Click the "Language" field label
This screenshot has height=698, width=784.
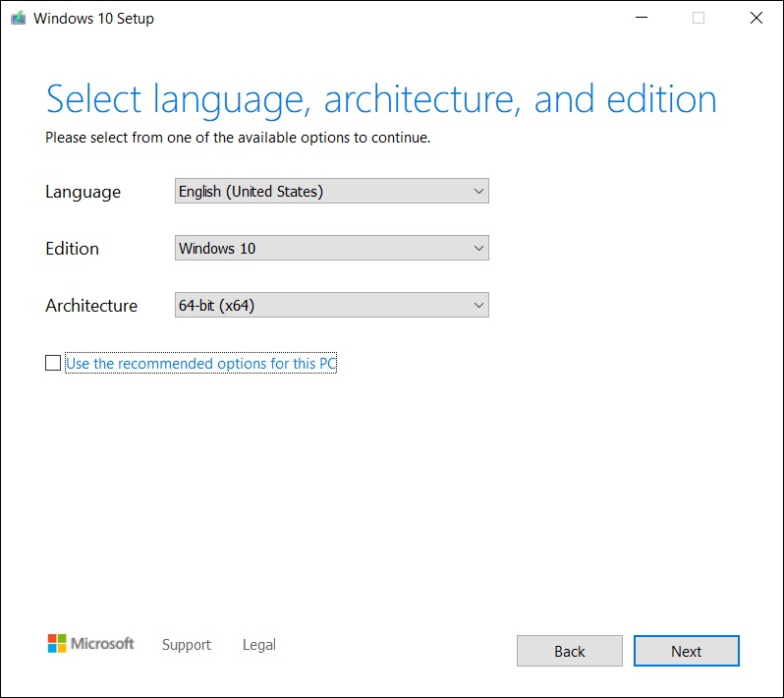click(83, 192)
